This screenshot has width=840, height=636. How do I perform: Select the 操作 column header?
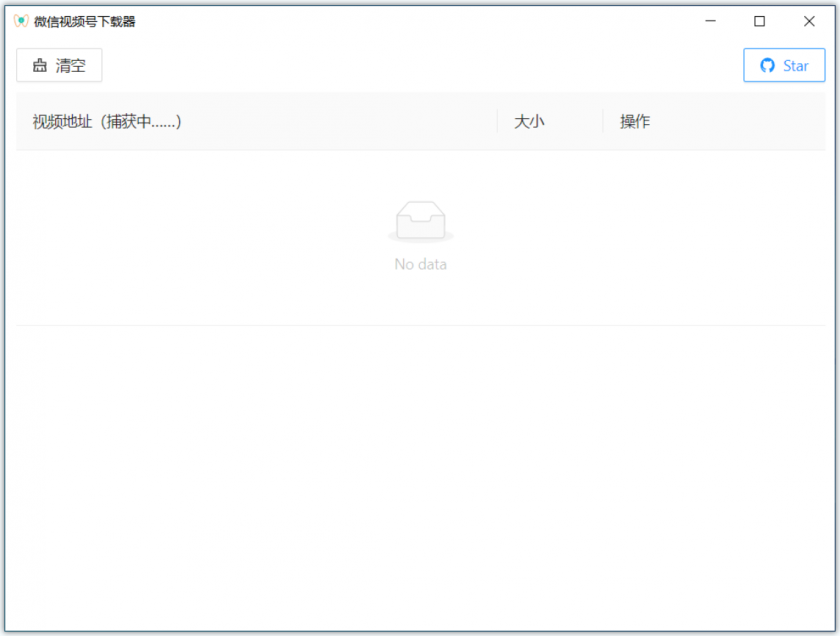coord(635,121)
